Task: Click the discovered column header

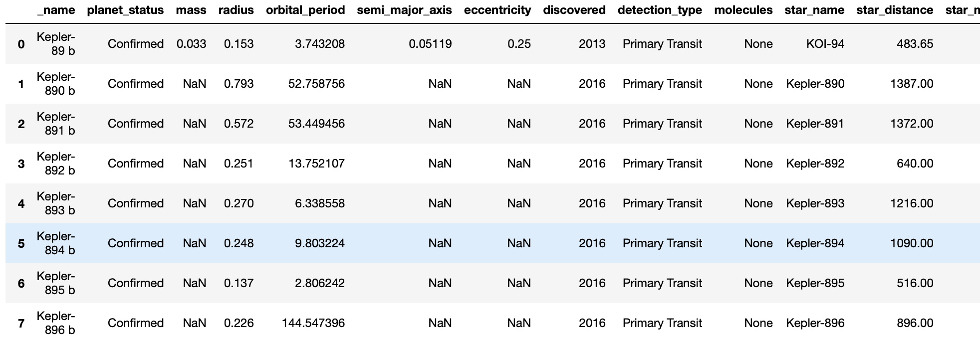Action: click(574, 10)
